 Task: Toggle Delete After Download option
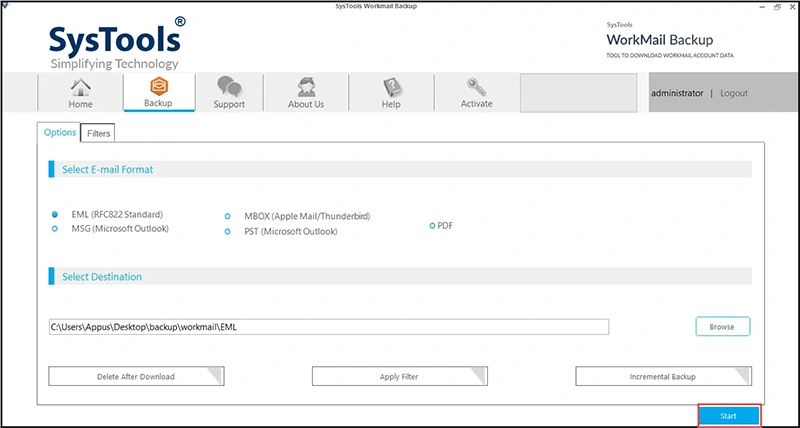(136, 376)
